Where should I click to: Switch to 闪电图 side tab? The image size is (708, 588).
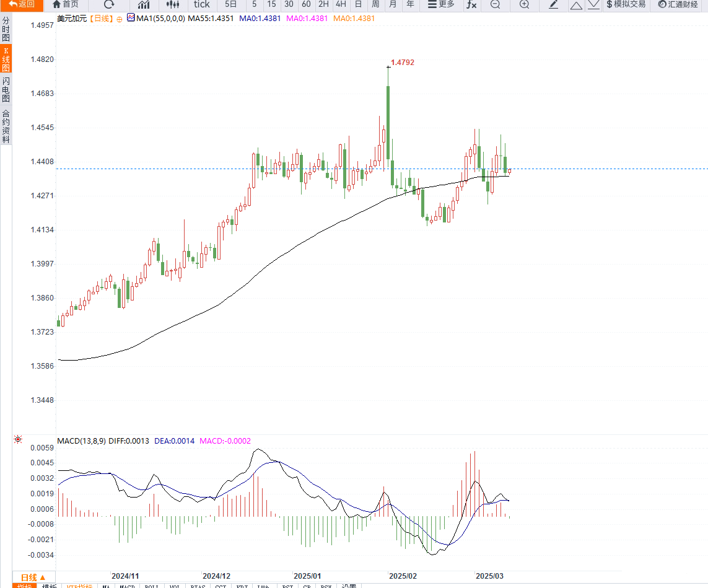tap(6, 89)
